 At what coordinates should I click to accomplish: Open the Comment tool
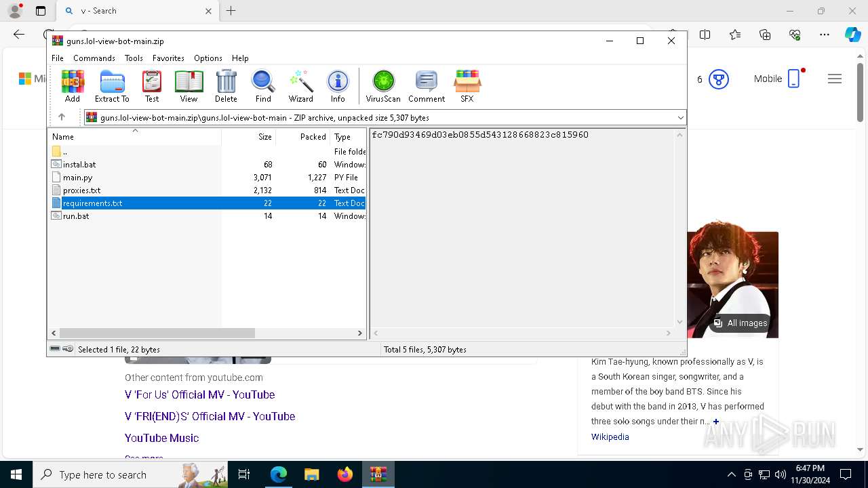[427, 86]
